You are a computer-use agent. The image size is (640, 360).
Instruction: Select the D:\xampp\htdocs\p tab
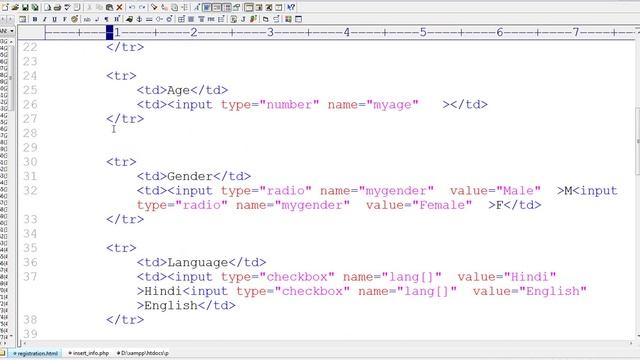tap(143, 353)
